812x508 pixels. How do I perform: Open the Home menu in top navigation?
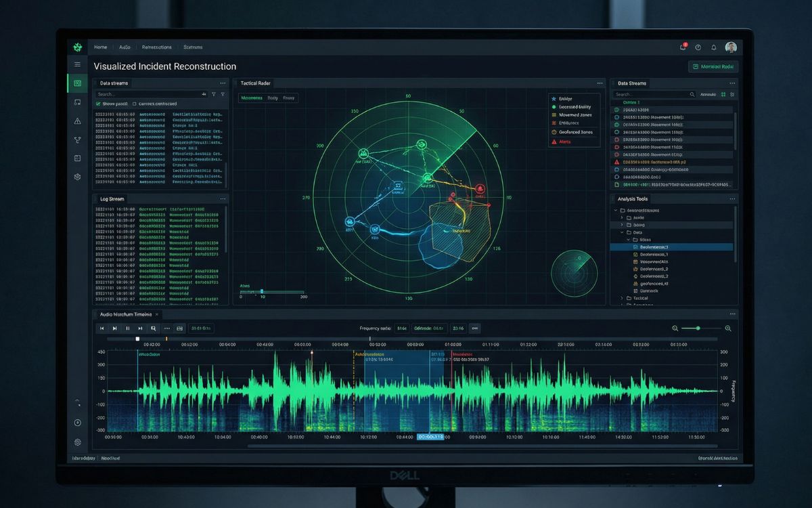[100, 47]
